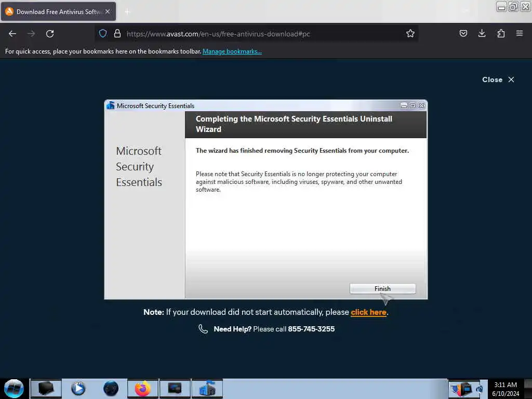Open the taskbar clock showing 3:11 AM
The image size is (532, 399).
click(x=506, y=389)
